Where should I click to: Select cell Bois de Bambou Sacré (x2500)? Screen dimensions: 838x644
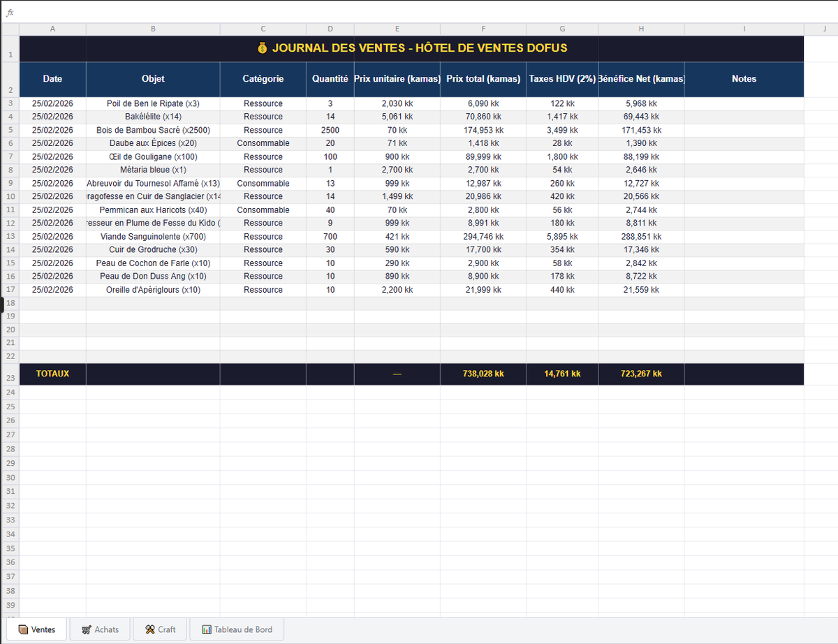coord(153,130)
